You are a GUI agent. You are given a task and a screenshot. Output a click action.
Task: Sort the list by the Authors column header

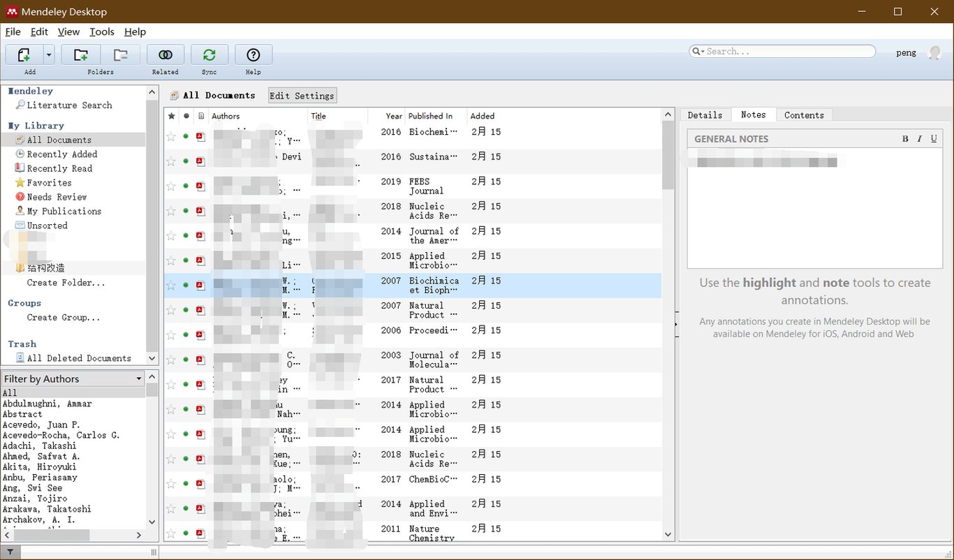pos(258,116)
